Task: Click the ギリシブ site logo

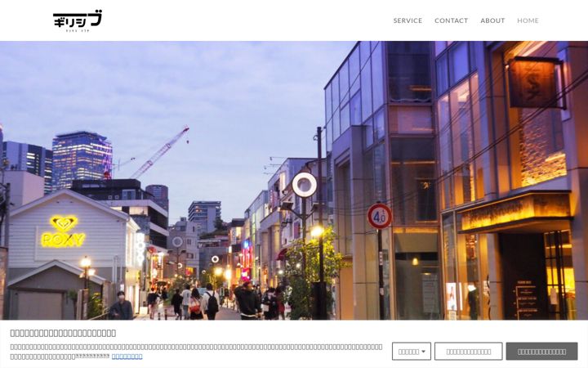Action: click(78, 20)
